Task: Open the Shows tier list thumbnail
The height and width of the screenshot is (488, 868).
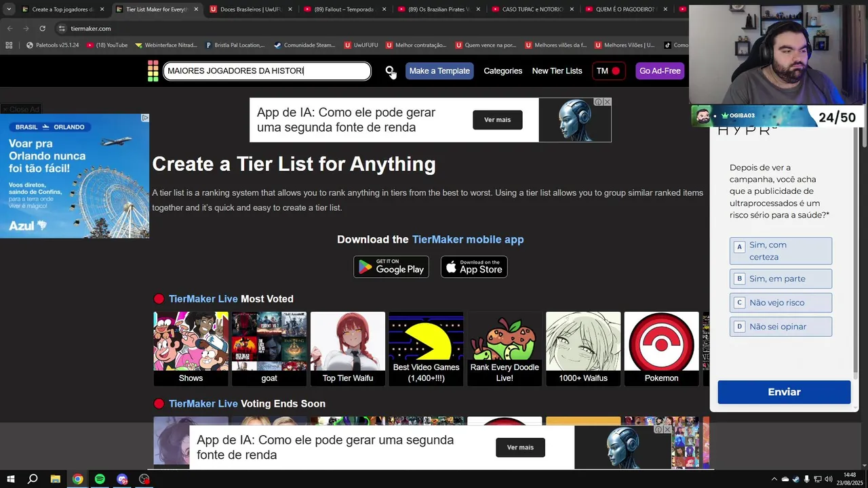Action: (191, 348)
